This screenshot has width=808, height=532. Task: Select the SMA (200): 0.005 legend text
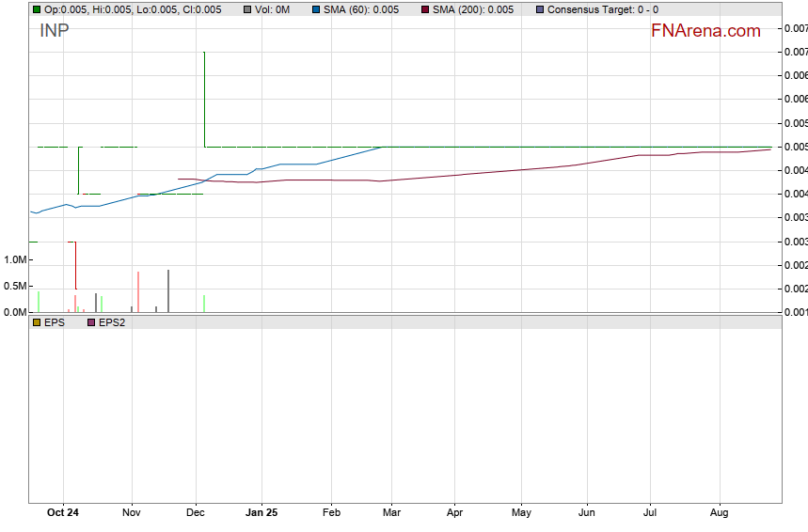472,9
